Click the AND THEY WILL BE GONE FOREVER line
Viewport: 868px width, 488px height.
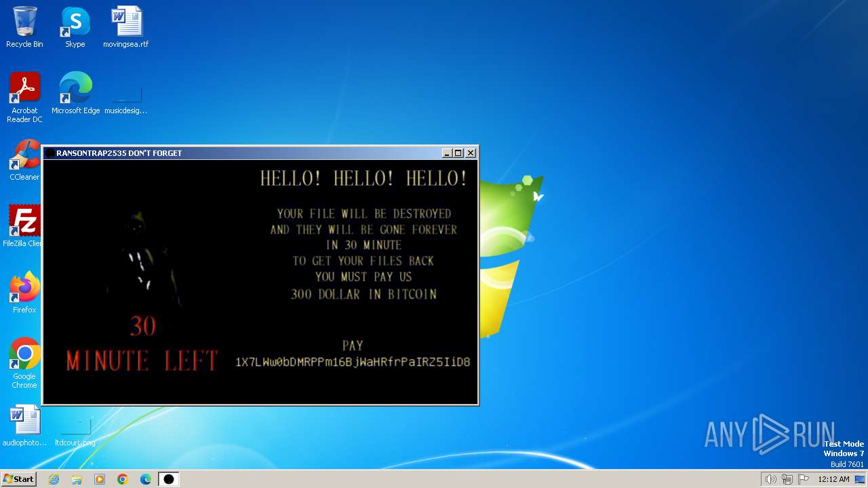363,230
